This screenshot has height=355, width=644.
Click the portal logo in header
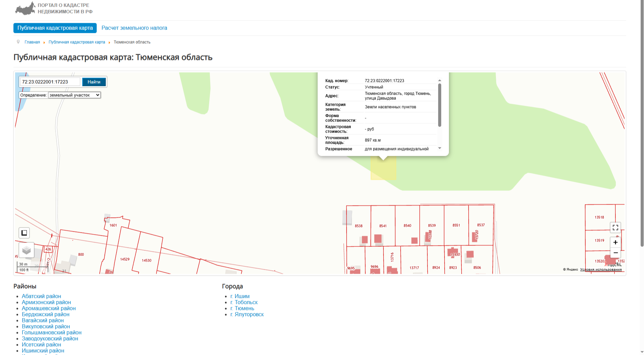click(x=54, y=9)
